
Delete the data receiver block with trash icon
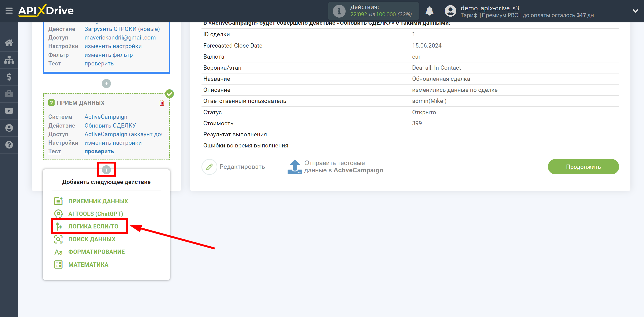(x=162, y=103)
